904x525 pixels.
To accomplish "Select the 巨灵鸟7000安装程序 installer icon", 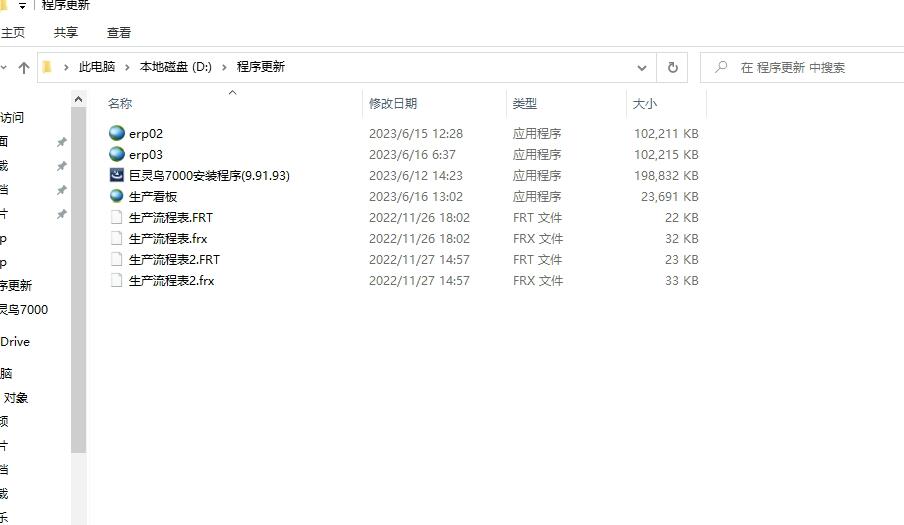I will (x=117, y=175).
